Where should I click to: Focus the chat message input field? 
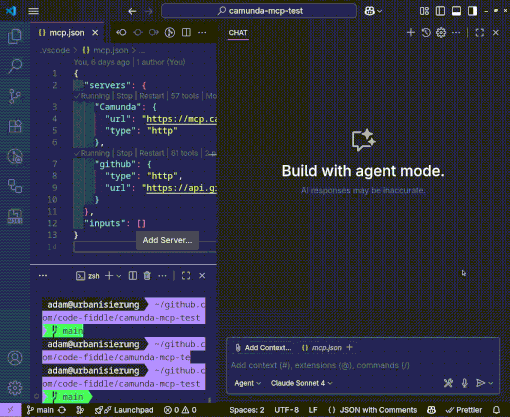click(363, 365)
